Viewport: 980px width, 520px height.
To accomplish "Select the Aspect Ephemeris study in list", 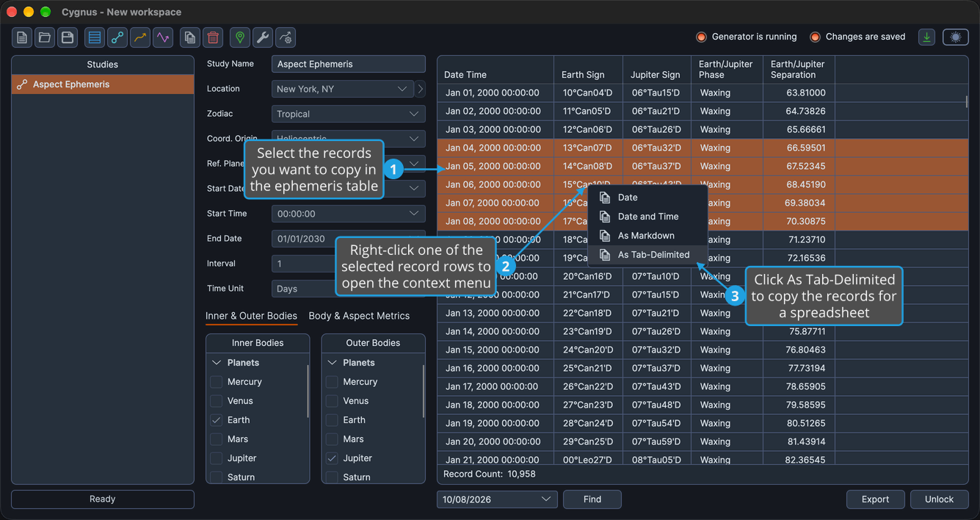I will (x=103, y=84).
